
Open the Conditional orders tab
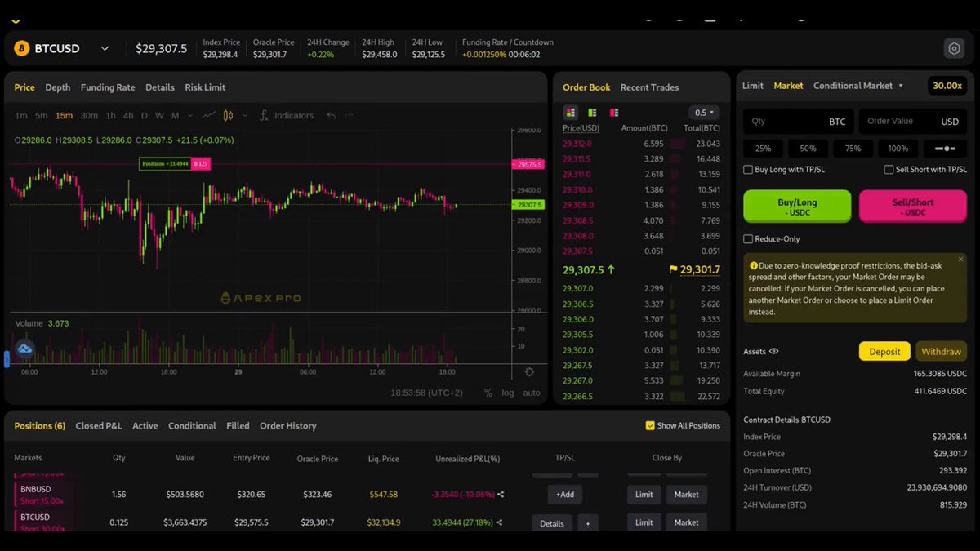(192, 426)
